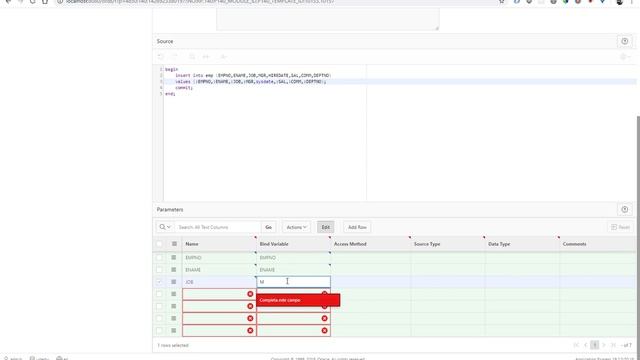
Task: Click the EMPNO Name cell
Action: click(219, 258)
